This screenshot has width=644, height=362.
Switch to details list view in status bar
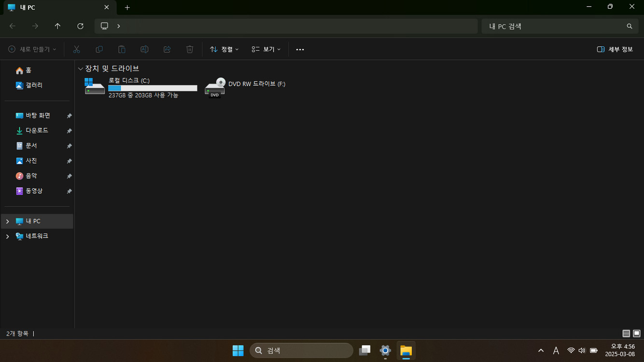coord(626,334)
